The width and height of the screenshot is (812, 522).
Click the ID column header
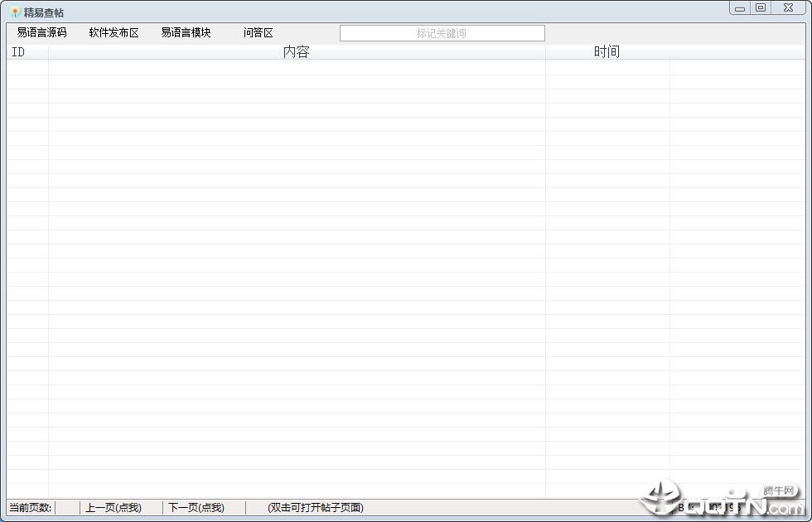pyautogui.click(x=27, y=51)
